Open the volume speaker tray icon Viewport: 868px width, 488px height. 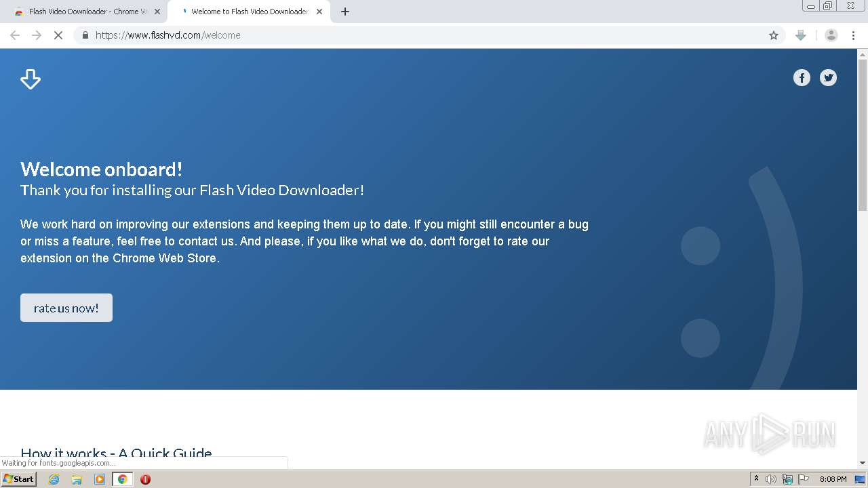coord(771,479)
